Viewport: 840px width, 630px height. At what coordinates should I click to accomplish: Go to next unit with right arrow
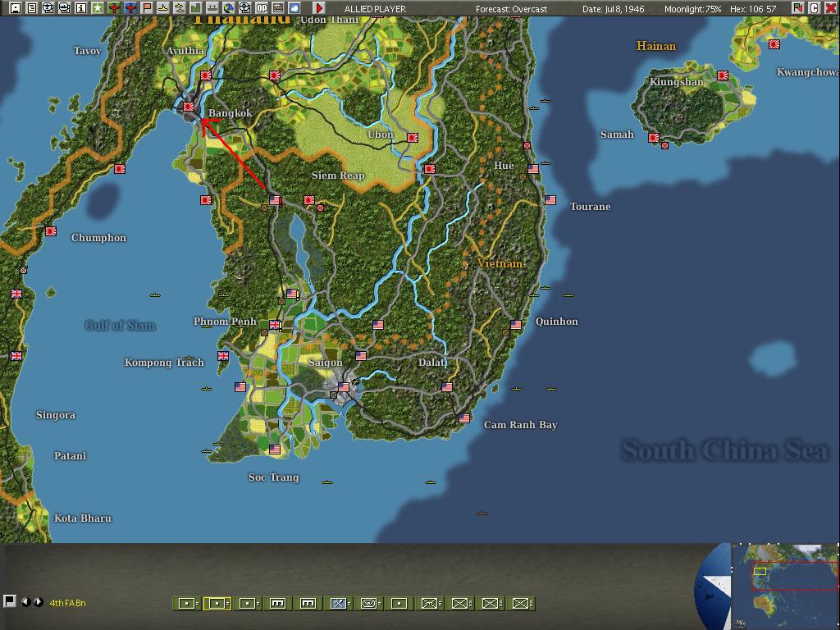pos(38,601)
